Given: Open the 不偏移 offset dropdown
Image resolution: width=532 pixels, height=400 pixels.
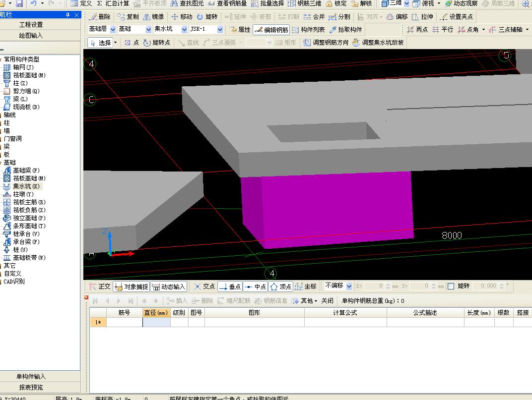Looking at the screenshot, I should point(349,286).
